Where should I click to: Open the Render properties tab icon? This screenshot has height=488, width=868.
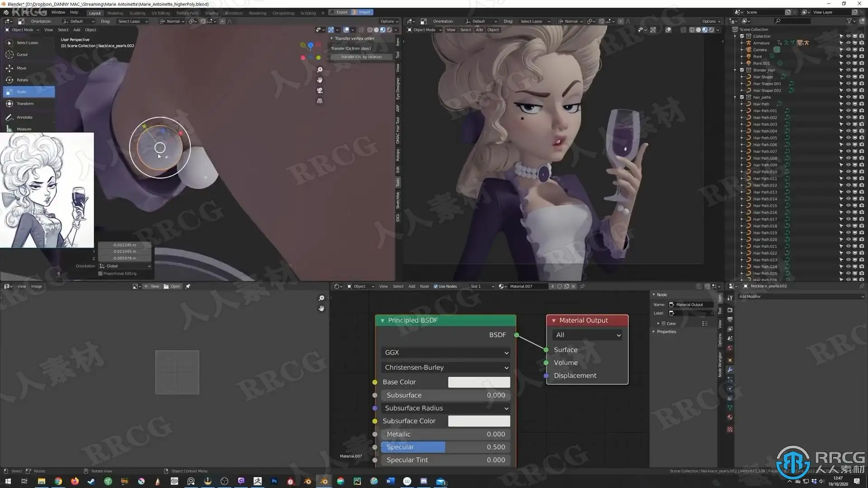tap(730, 310)
